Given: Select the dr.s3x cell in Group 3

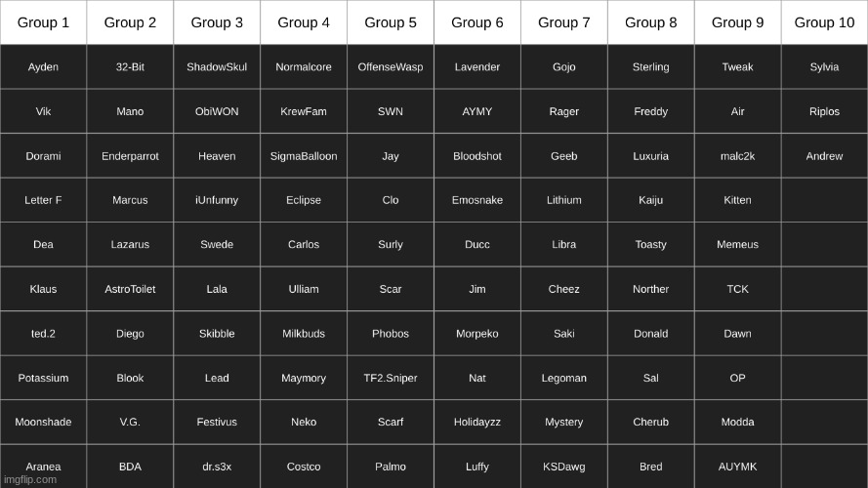Looking at the screenshot, I should pos(217,467).
